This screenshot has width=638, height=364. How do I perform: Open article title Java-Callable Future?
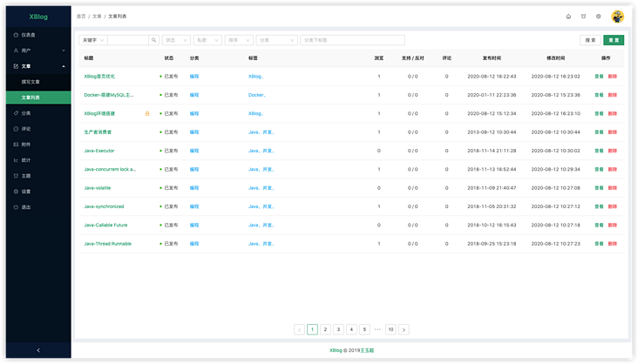pyautogui.click(x=105, y=226)
